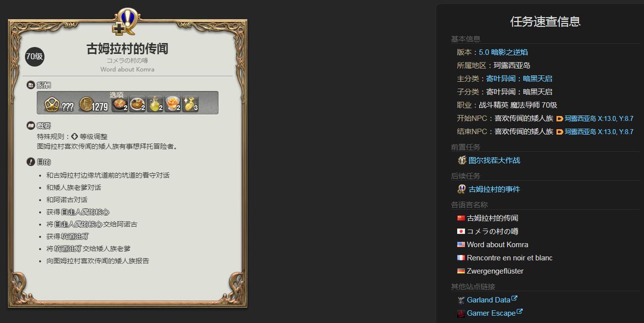
Task: Open the 5.0 暗影之逆焰 version link
Action: point(503,52)
